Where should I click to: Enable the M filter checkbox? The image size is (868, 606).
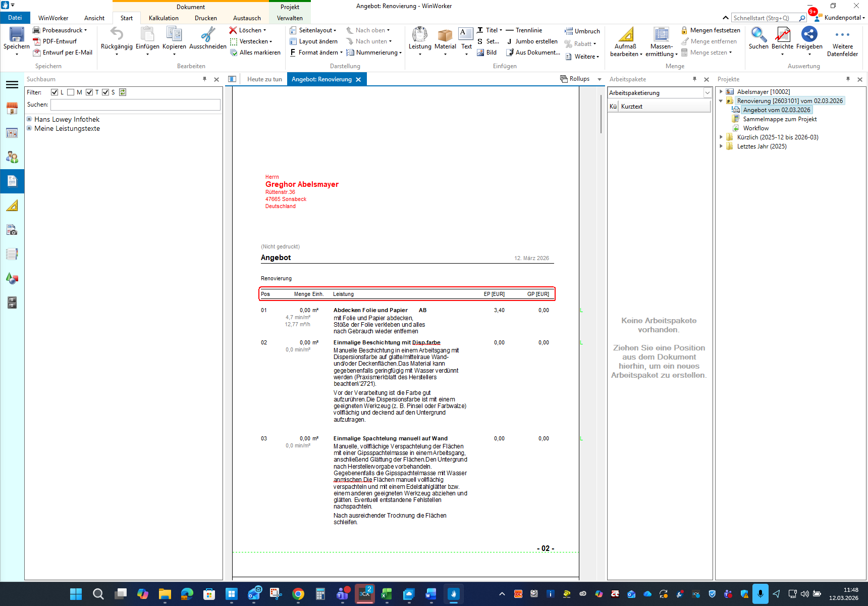point(71,92)
